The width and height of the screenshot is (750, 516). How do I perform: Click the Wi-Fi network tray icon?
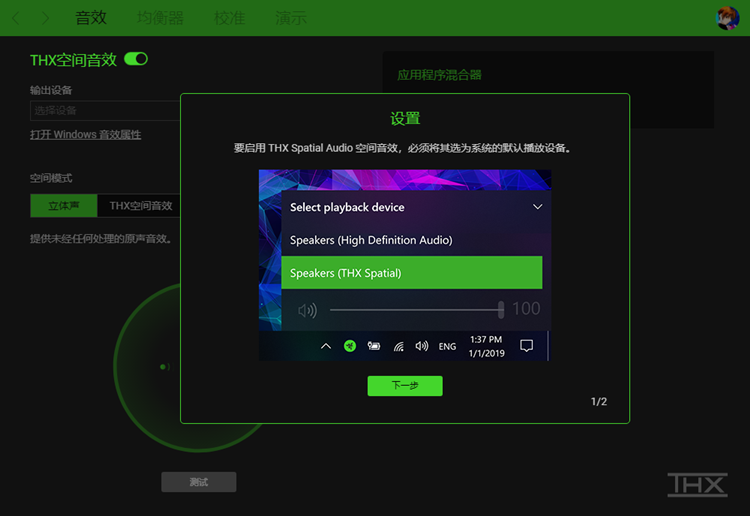[398, 346]
